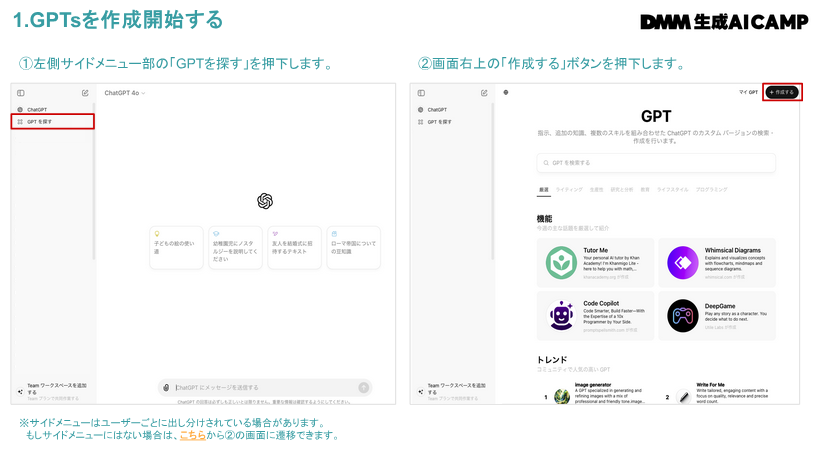Select GPT を探す in left sidebar

(53, 121)
